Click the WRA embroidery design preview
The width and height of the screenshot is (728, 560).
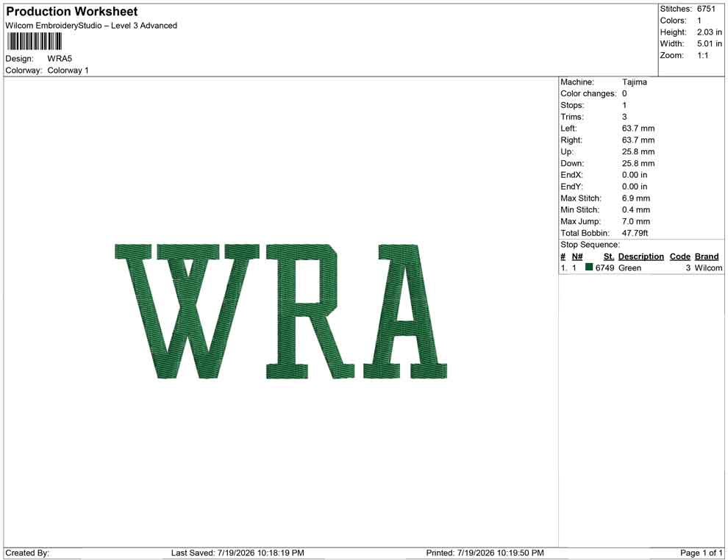pyautogui.click(x=280, y=311)
